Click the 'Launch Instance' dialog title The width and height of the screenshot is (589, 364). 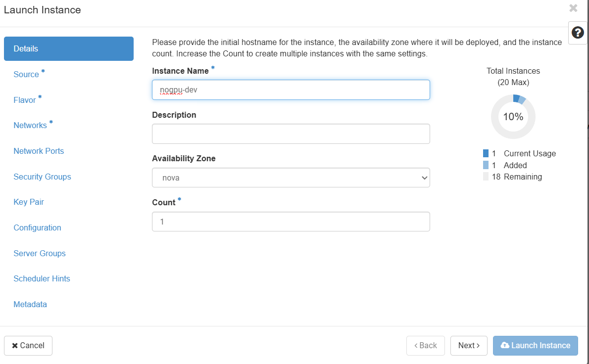[x=43, y=10]
